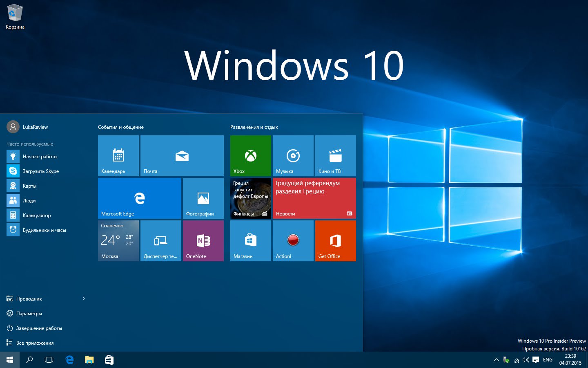
Task: Open the Xbox tile
Action: click(x=251, y=156)
